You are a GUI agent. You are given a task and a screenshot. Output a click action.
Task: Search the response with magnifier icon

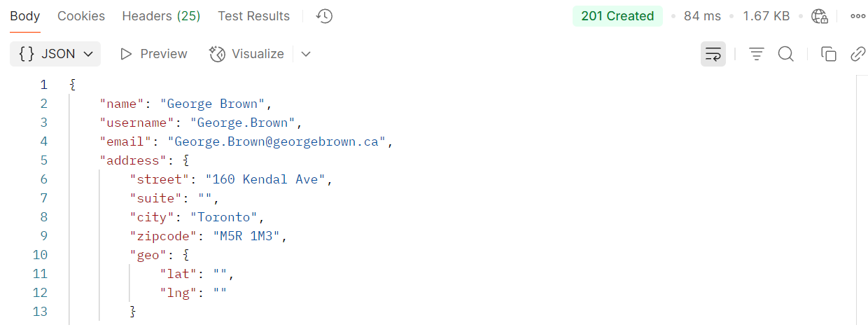[786, 54]
